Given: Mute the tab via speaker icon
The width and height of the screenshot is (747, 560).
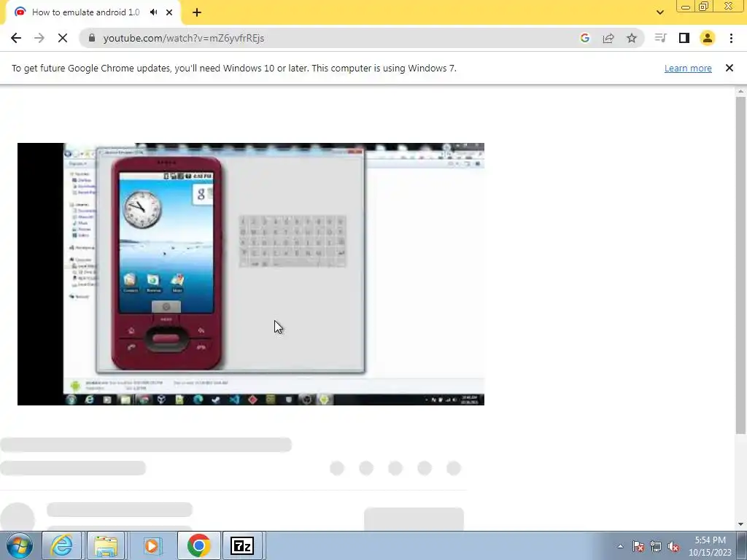Looking at the screenshot, I should [x=153, y=12].
